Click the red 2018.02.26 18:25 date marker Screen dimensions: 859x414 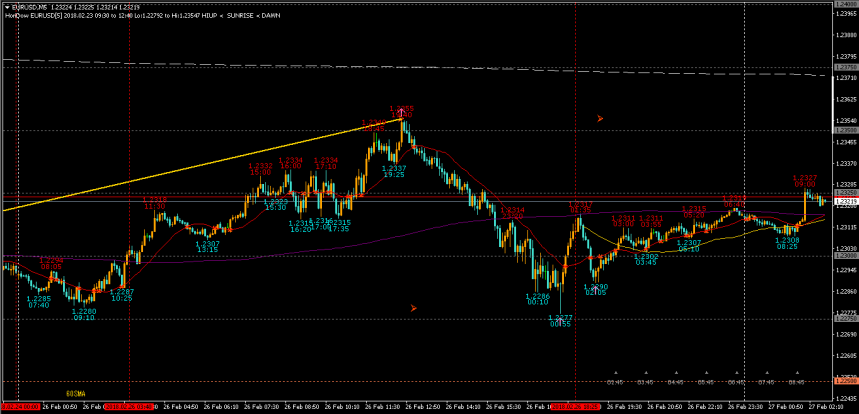pos(576,407)
